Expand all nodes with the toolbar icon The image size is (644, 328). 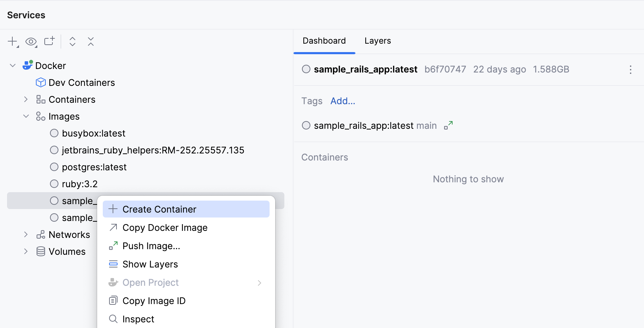(x=72, y=42)
